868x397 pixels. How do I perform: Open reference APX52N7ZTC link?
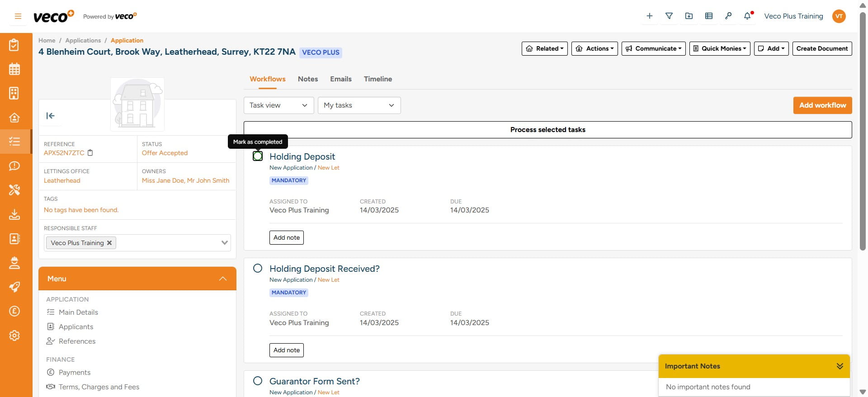click(x=64, y=153)
